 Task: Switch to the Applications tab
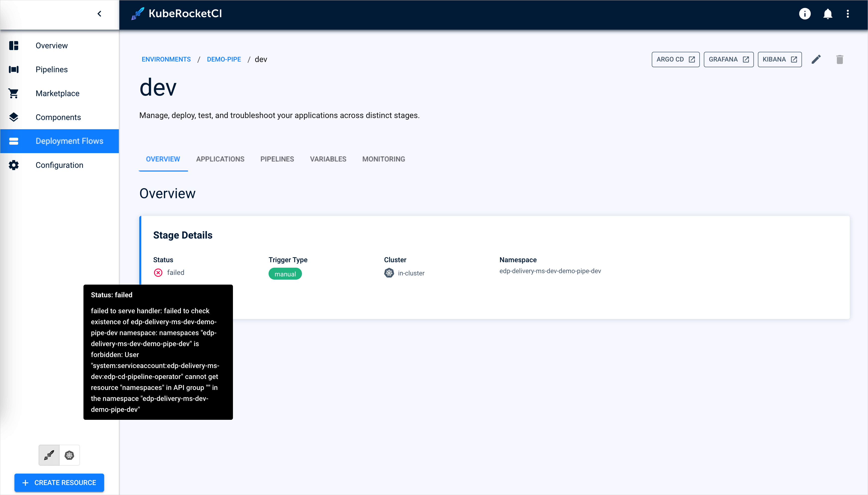click(x=220, y=159)
